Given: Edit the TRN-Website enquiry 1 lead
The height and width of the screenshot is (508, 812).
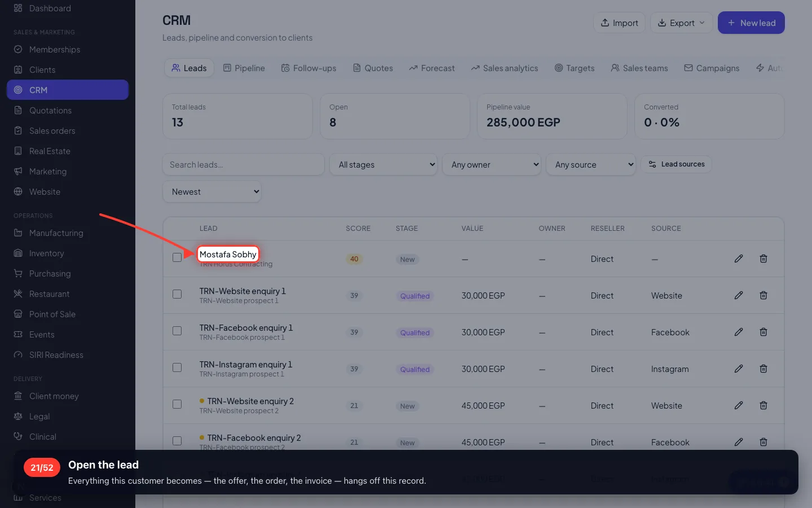Looking at the screenshot, I should (739, 295).
